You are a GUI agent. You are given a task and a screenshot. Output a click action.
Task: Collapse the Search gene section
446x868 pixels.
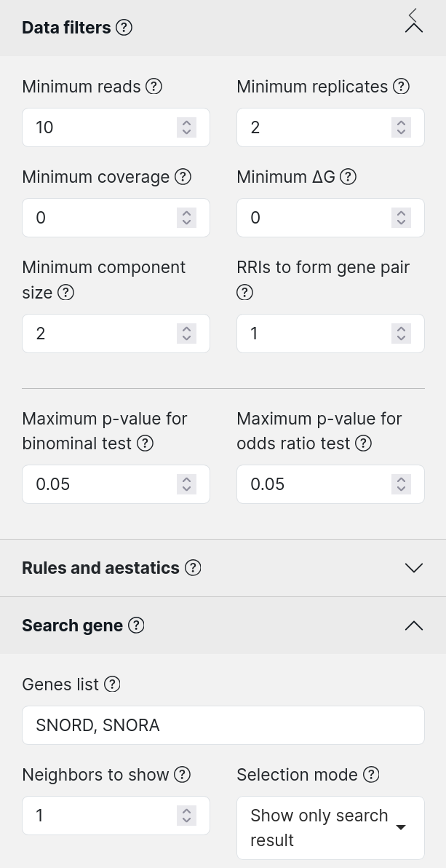click(x=414, y=626)
